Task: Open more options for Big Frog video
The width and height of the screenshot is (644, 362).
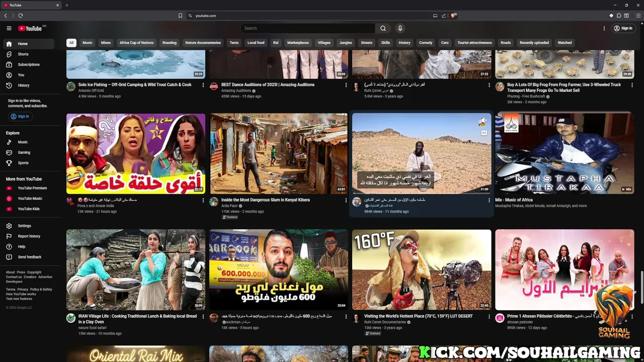Action: (x=632, y=85)
